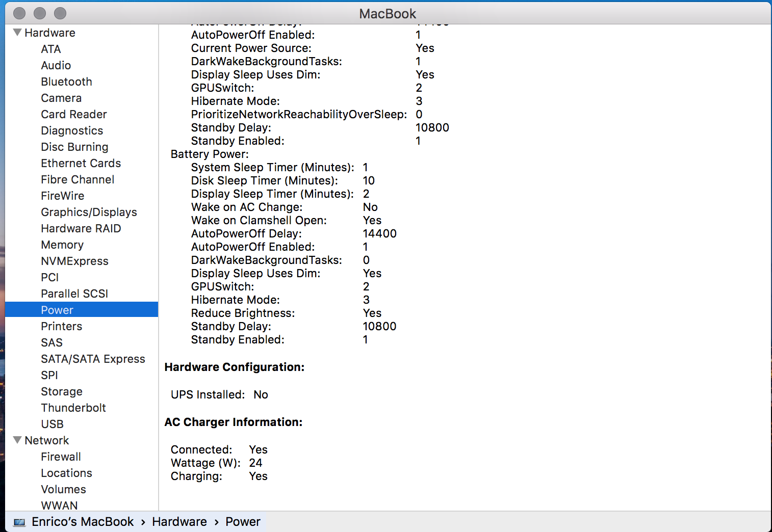Viewport: 772px width, 532px height.
Task: Open Locations under Network
Action: coord(67,473)
